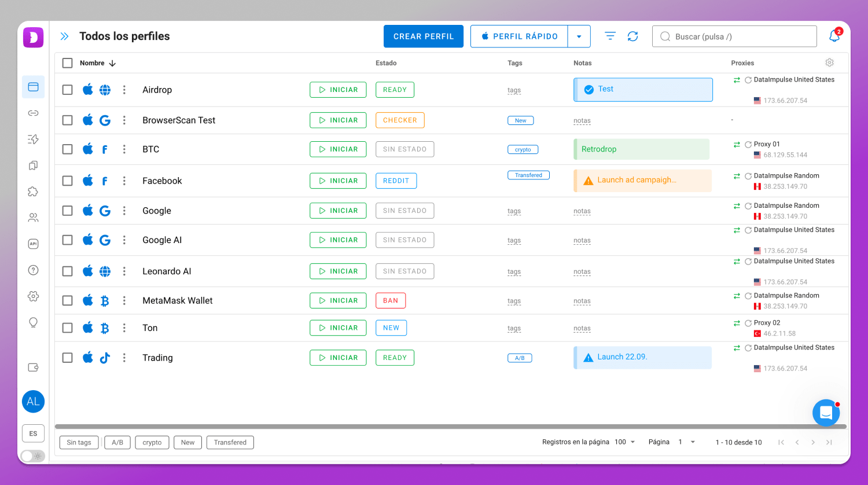Screen dimensions: 868x485
Task: Open three-dot menu for MetaMask Wallet
Action: [124, 300]
